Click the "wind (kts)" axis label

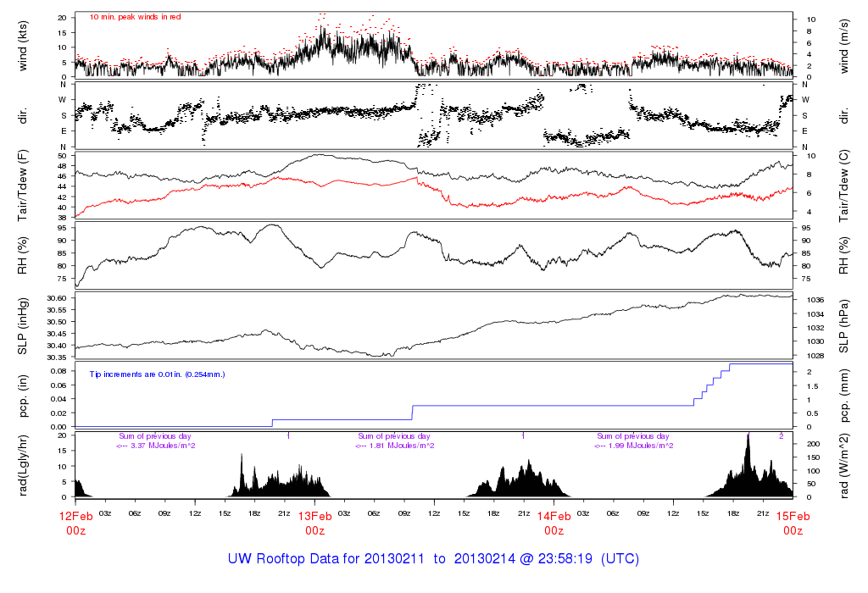tap(23, 46)
